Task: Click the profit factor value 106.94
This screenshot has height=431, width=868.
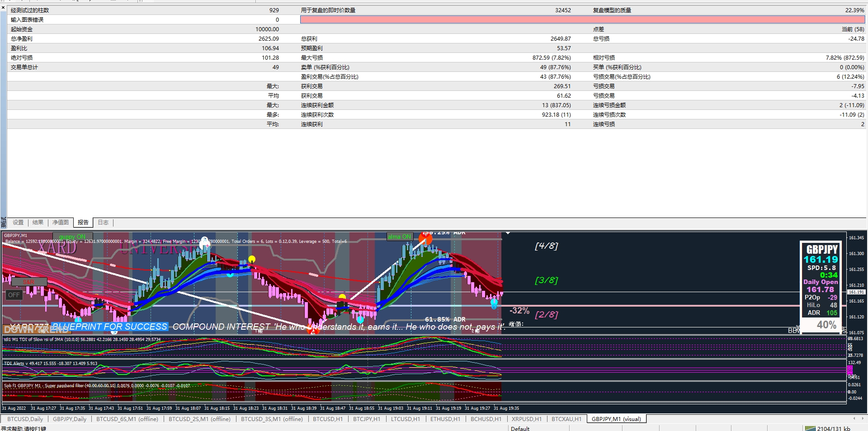Action: (270, 48)
